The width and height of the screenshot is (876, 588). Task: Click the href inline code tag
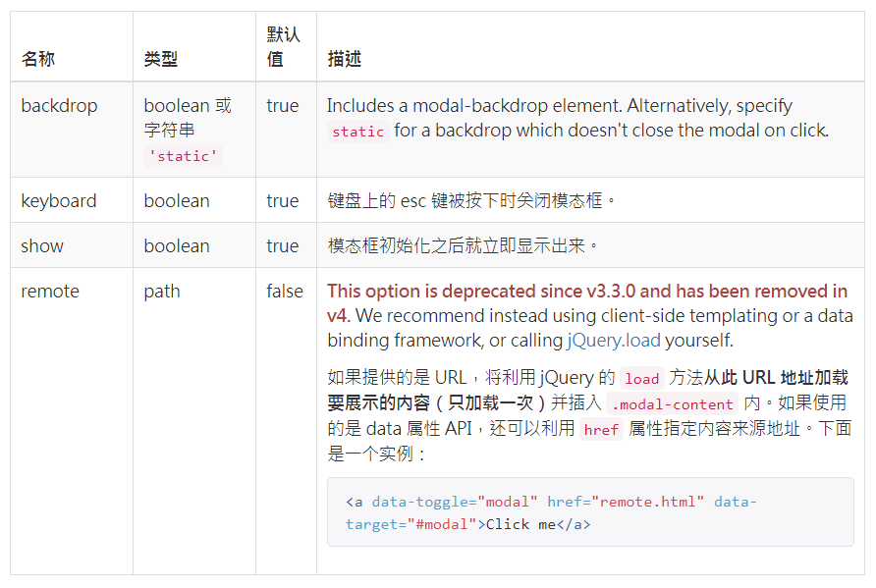tap(601, 430)
